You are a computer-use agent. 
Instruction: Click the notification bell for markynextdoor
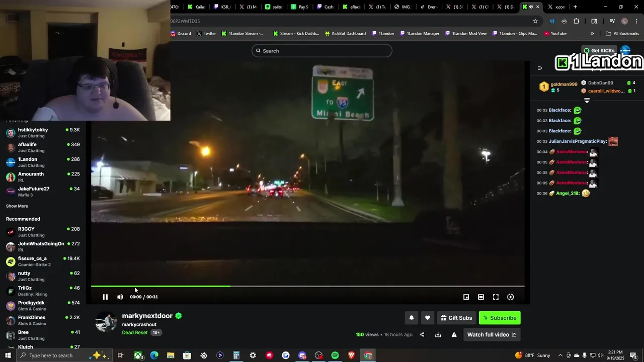click(x=412, y=318)
